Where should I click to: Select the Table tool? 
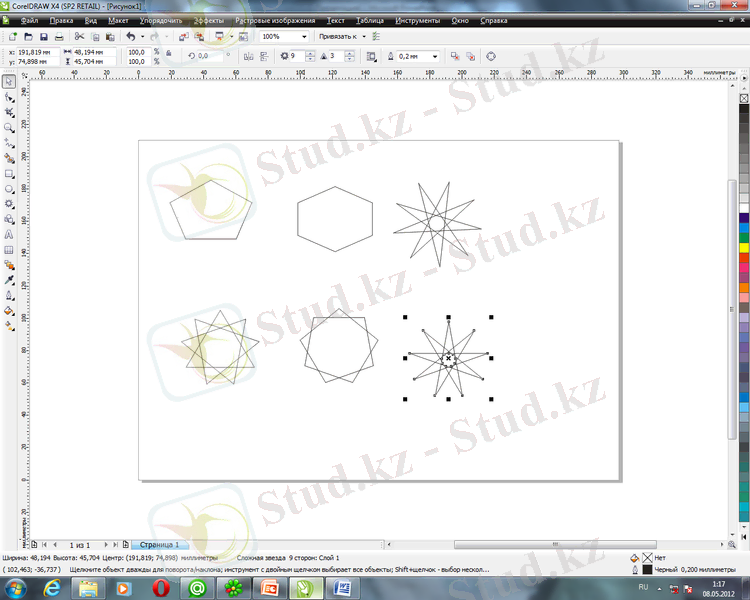coord(9,250)
